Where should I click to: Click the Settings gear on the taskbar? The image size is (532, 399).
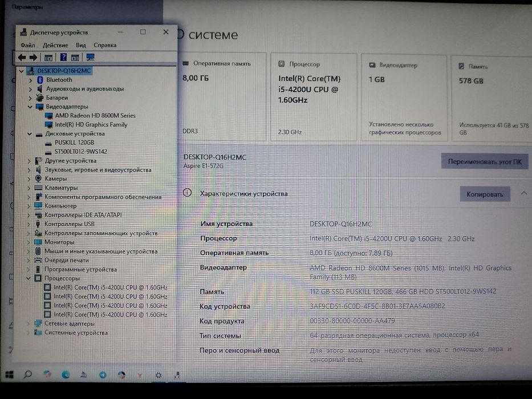(158, 375)
